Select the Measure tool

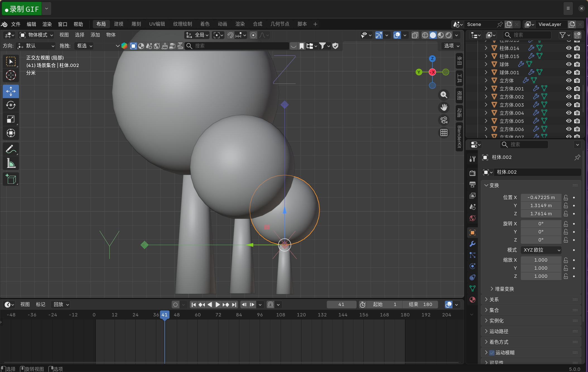coord(11,163)
